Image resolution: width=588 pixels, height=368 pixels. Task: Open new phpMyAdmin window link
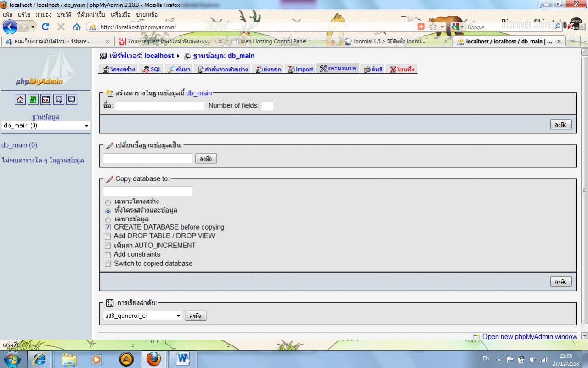point(530,337)
